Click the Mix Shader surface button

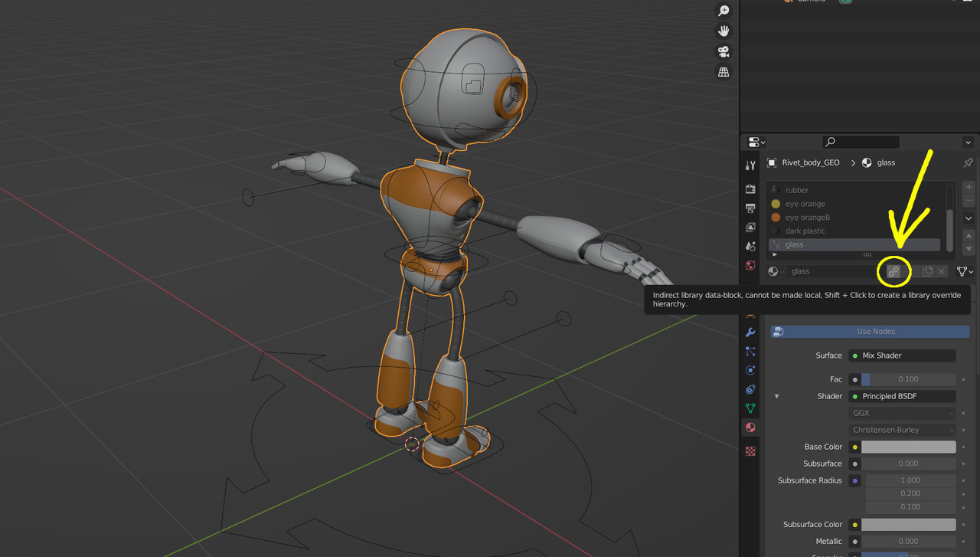coord(903,355)
